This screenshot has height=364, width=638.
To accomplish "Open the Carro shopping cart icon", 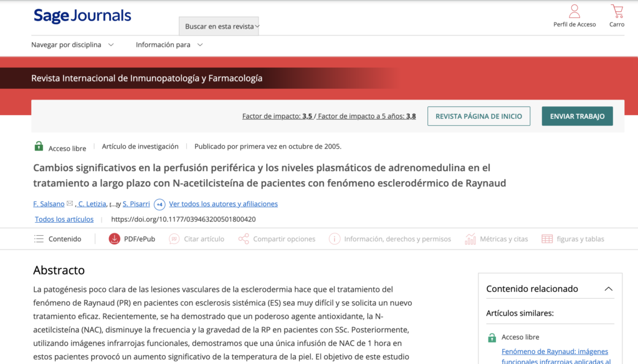I will [x=617, y=12].
